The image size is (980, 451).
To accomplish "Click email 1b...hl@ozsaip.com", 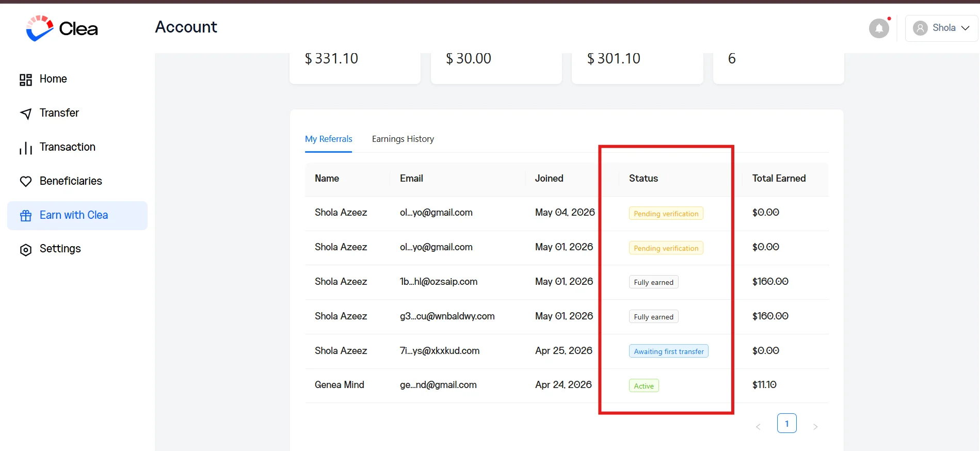I will point(439,282).
